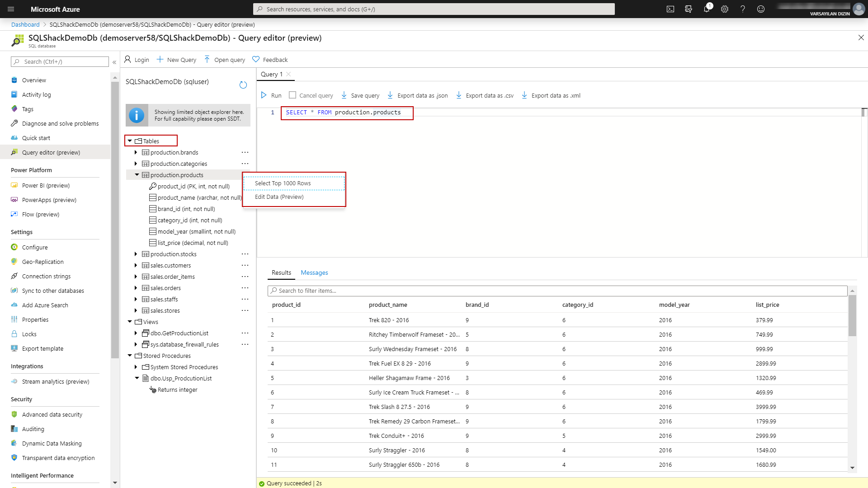Open the portal settings gear icon

pos(725,9)
